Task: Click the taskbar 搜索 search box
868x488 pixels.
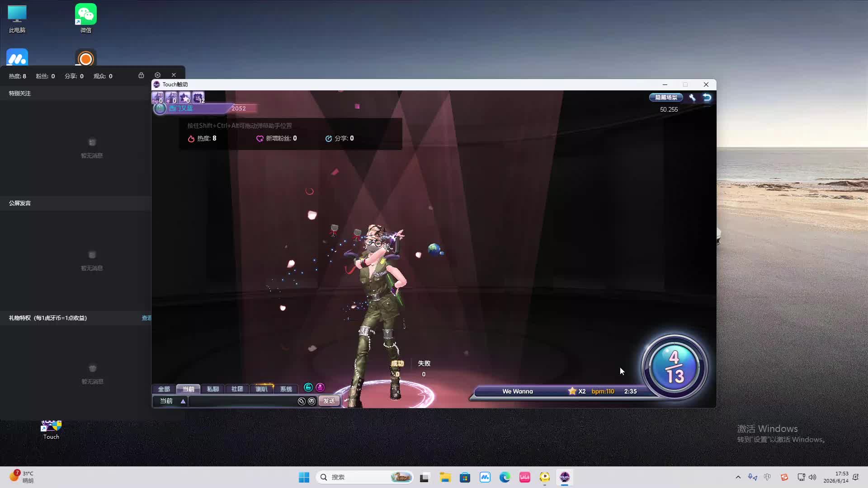Action: click(x=365, y=477)
